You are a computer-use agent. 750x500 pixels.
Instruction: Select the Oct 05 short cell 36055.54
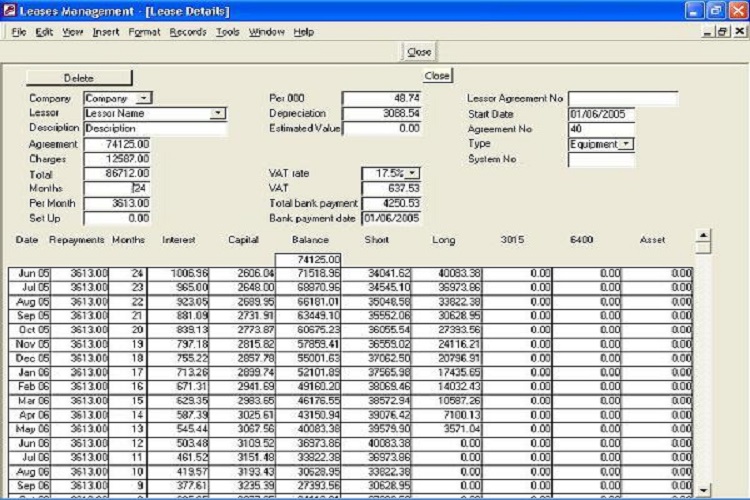376,330
